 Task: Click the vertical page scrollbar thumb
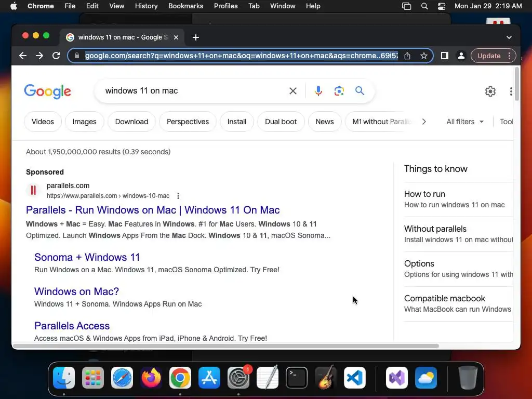517,84
